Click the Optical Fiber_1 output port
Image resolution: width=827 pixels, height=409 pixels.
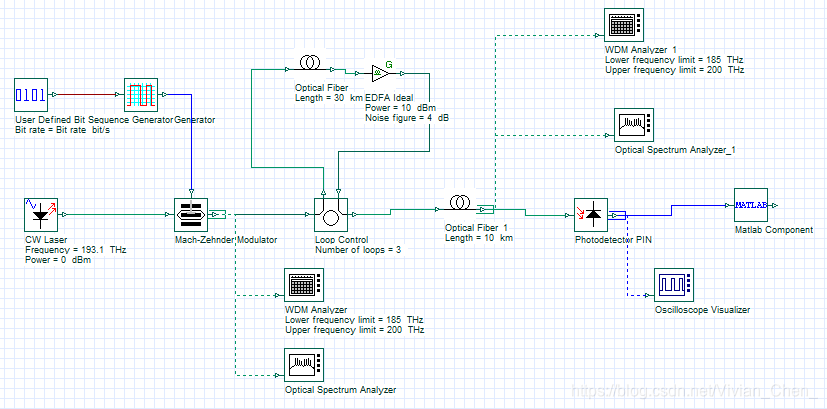click(x=485, y=210)
